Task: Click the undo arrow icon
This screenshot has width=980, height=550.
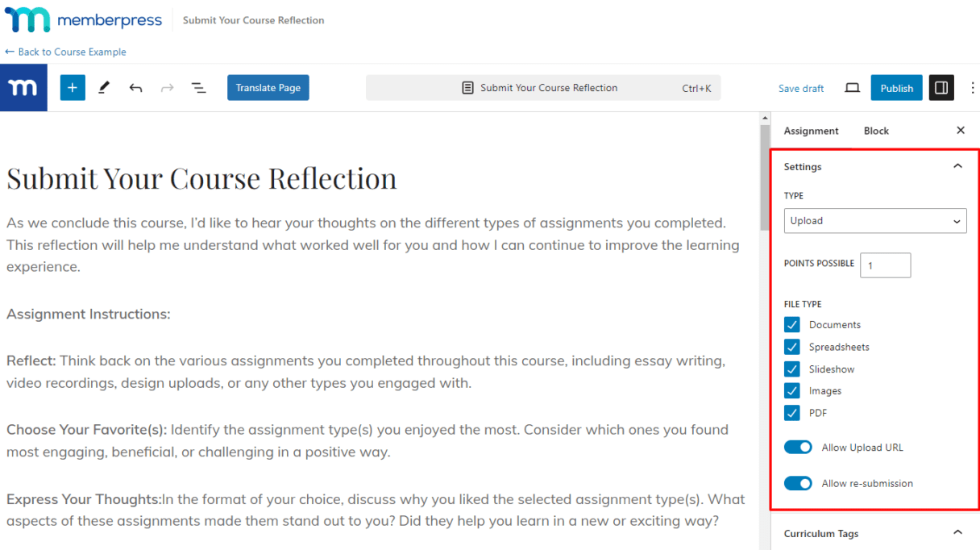Action: tap(135, 88)
